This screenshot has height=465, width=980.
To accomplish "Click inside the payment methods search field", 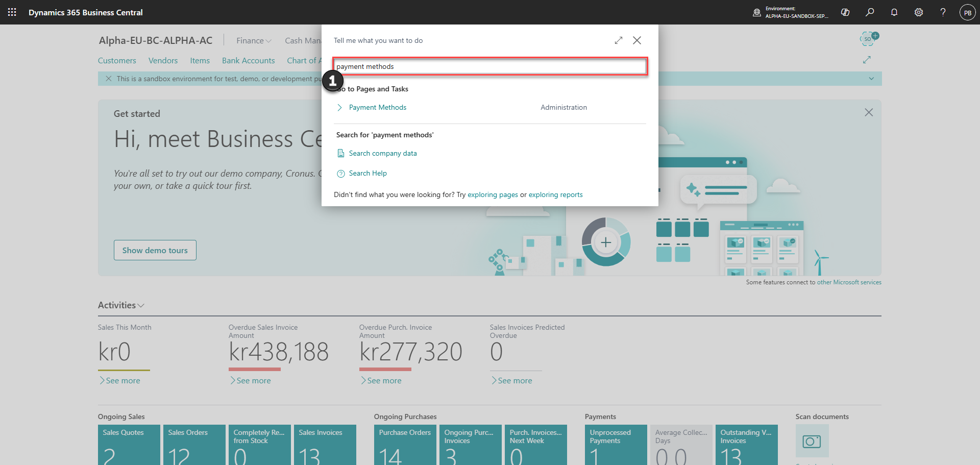I will pyautogui.click(x=490, y=66).
